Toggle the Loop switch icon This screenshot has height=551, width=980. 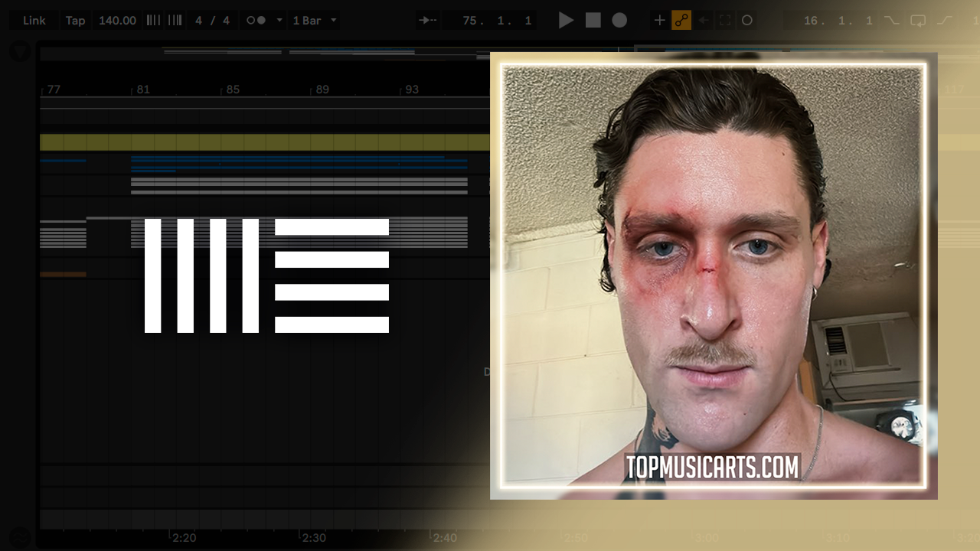click(917, 21)
